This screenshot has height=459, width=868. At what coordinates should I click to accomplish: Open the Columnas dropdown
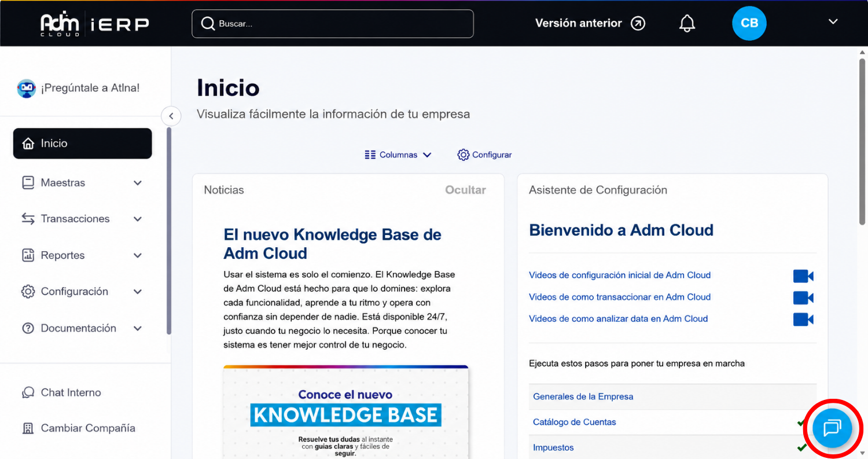(398, 155)
